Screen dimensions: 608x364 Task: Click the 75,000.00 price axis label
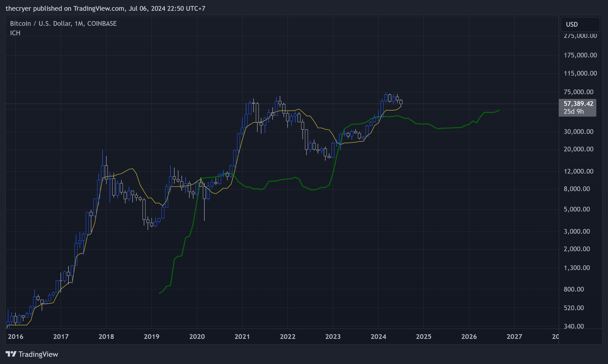coord(579,92)
